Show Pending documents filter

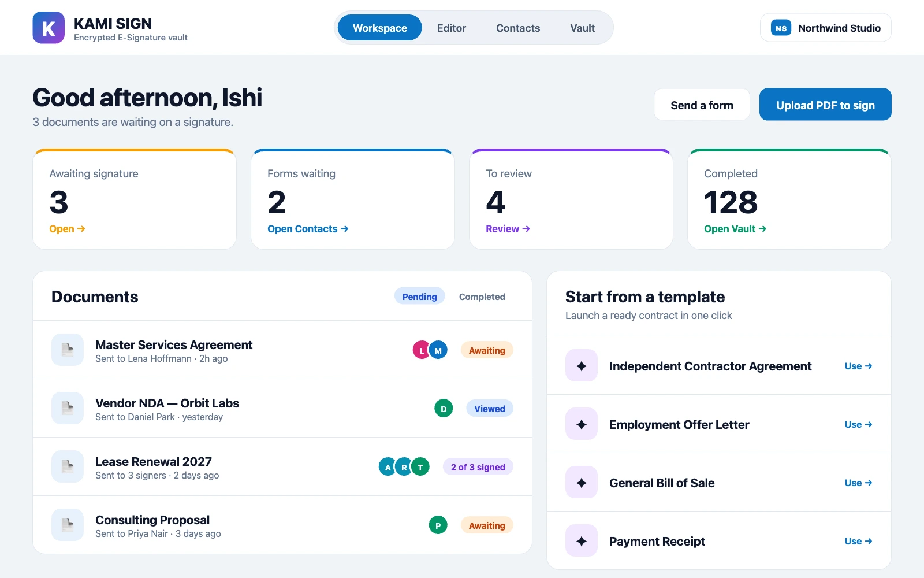pyautogui.click(x=420, y=296)
